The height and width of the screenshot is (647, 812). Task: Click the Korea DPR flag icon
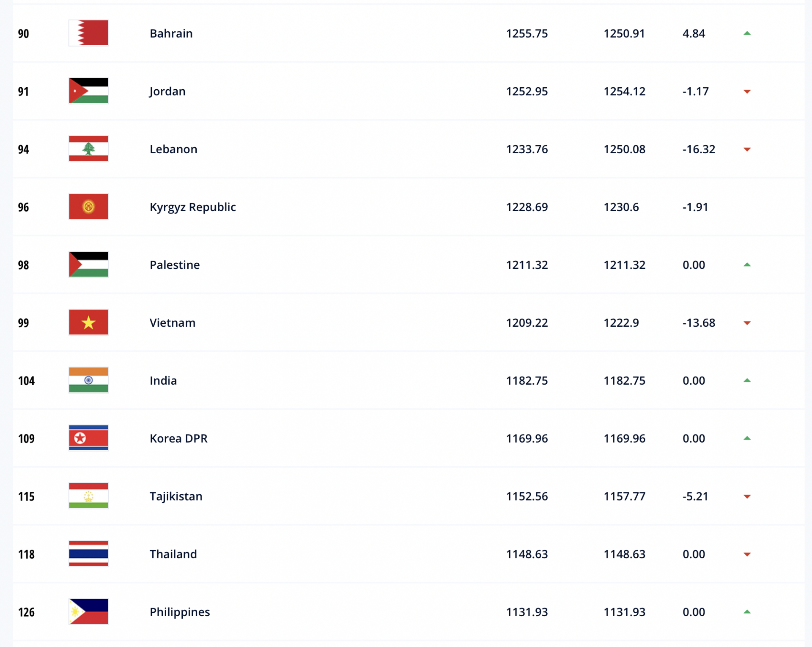[88, 438]
